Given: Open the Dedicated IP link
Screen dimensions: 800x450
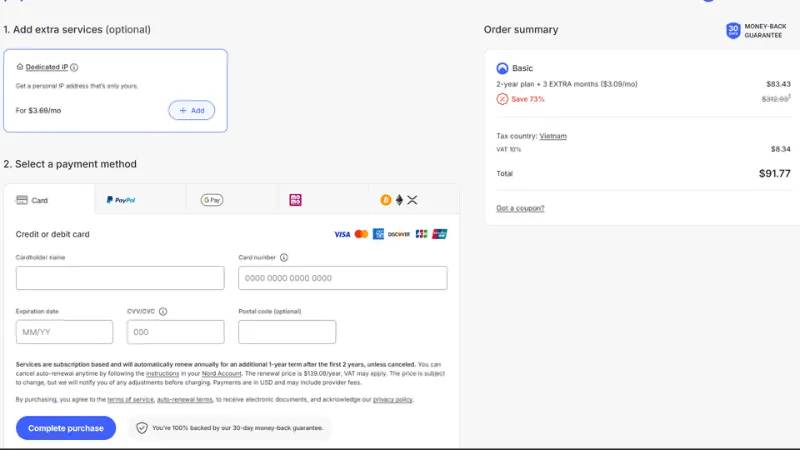Looking at the screenshot, I should 46,67.
